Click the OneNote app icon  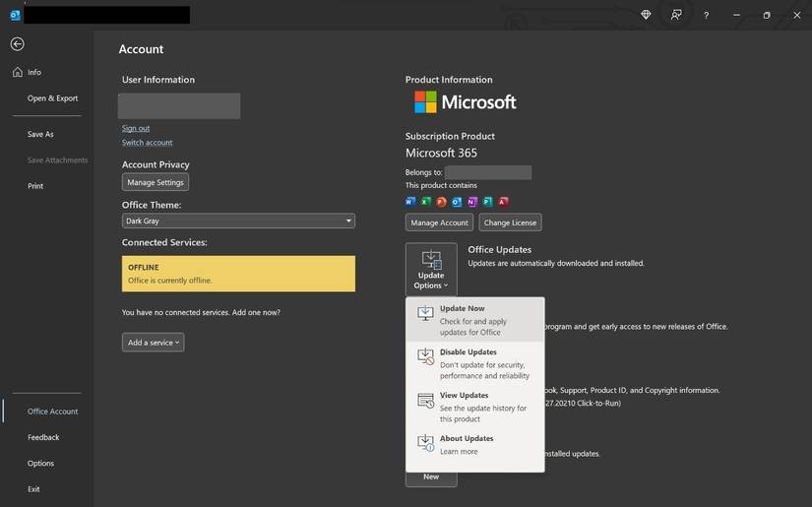coord(471,202)
